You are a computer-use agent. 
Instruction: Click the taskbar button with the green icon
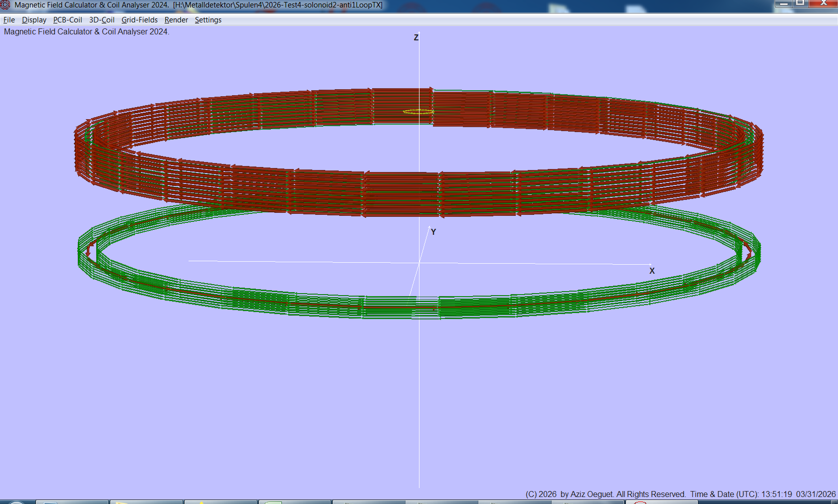294,502
